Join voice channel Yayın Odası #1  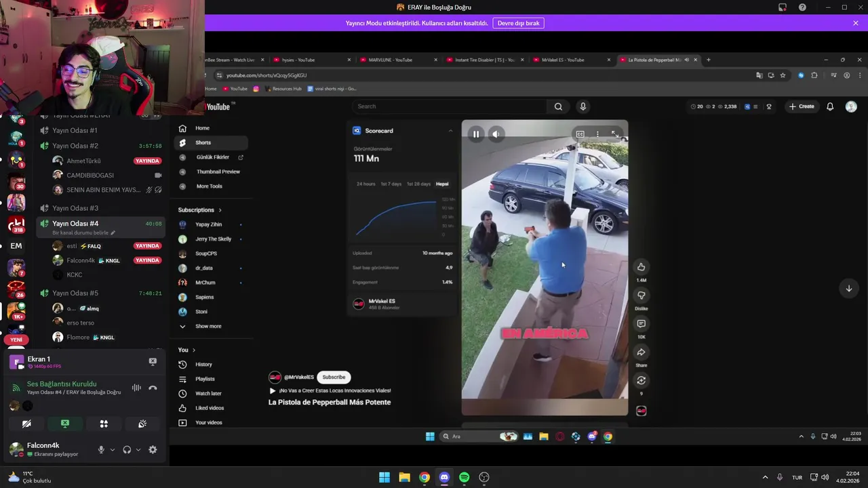pos(102,130)
